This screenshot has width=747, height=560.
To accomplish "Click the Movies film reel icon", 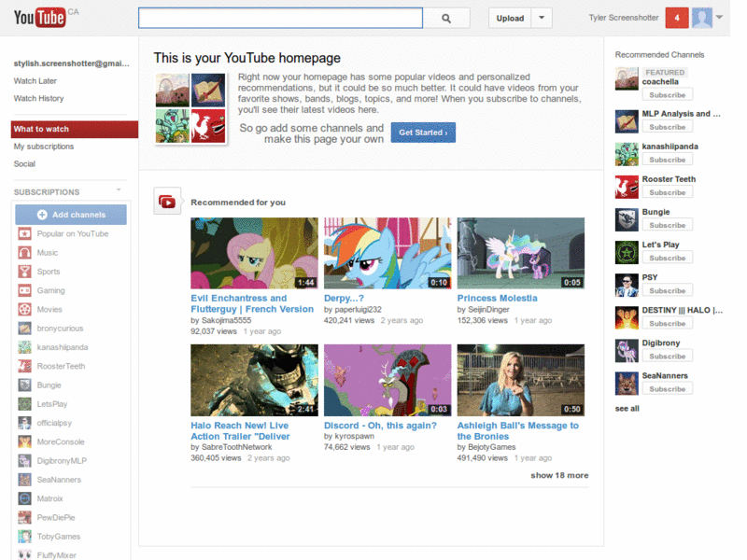I will 25,310.
